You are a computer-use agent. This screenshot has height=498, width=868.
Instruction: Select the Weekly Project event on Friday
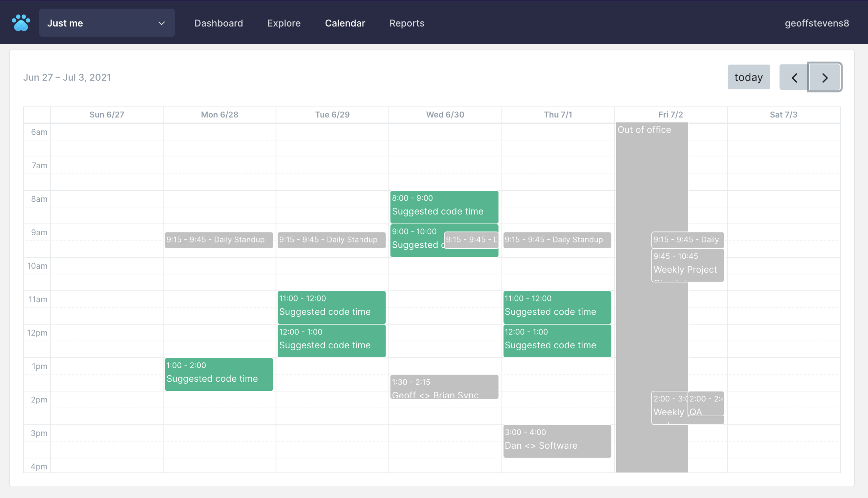(x=687, y=266)
